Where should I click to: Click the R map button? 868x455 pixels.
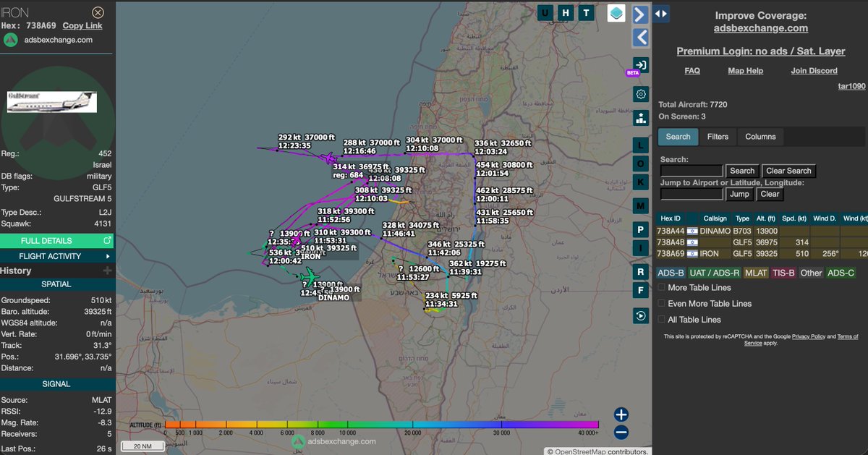[640, 272]
